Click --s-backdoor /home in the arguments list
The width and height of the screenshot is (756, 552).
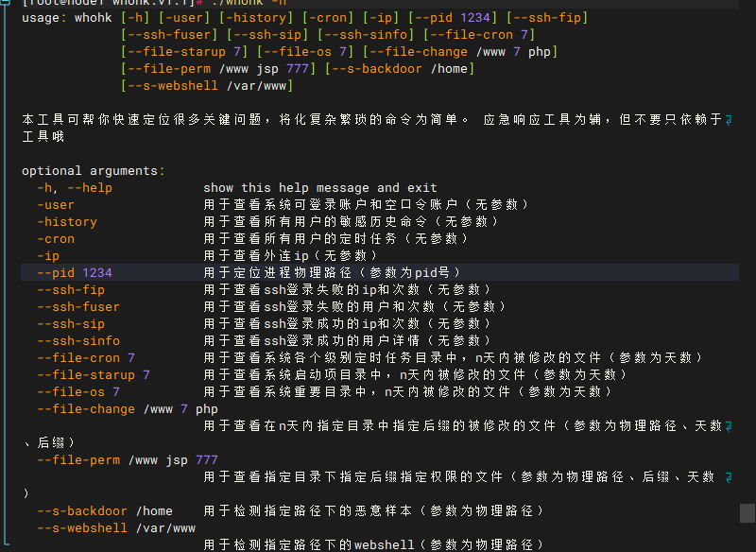105,511
